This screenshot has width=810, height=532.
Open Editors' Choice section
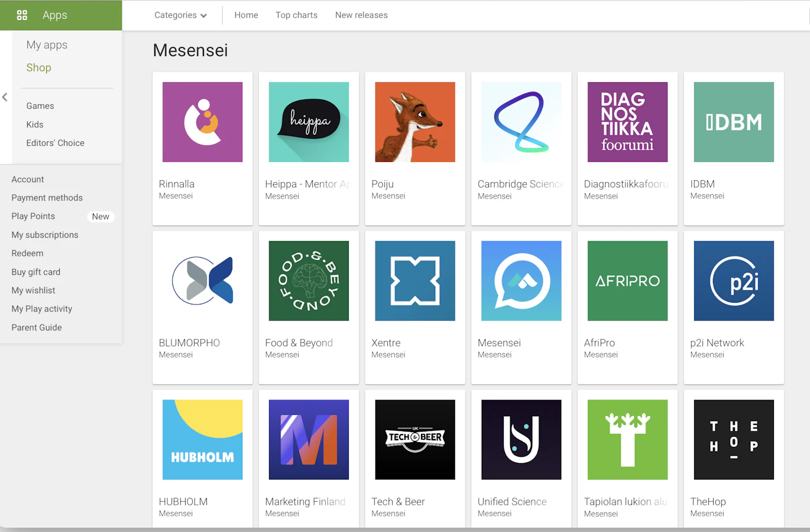coord(55,143)
